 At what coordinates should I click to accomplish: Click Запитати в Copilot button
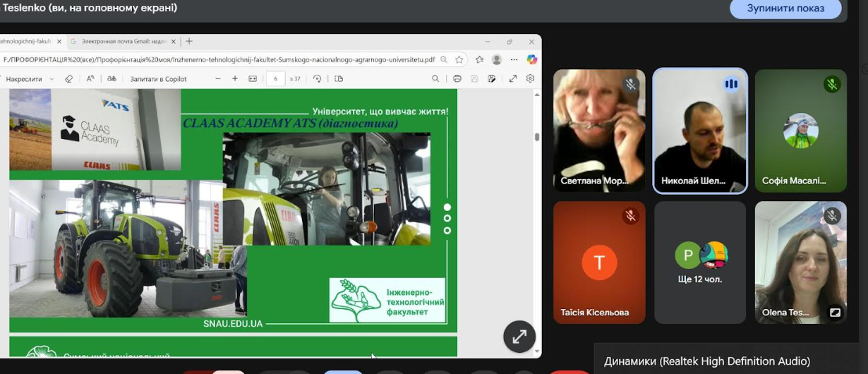tap(159, 79)
